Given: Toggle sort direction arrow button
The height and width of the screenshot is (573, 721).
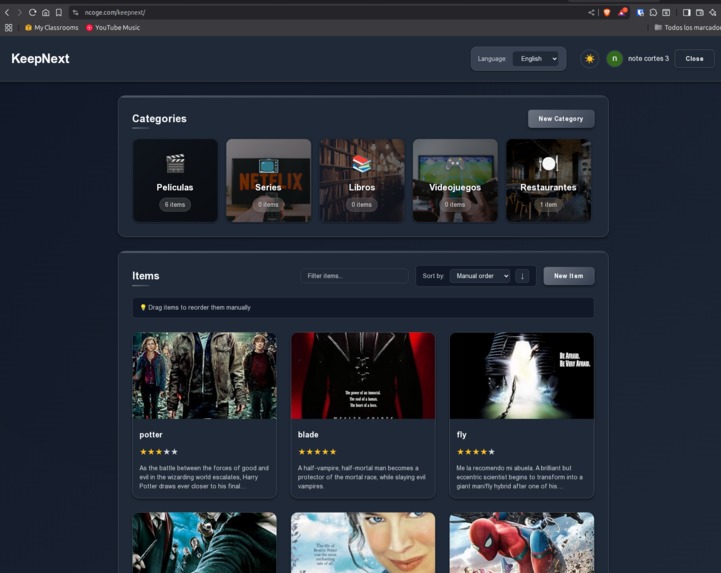Looking at the screenshot, I should pyautogui.click(x=522, y=276).
